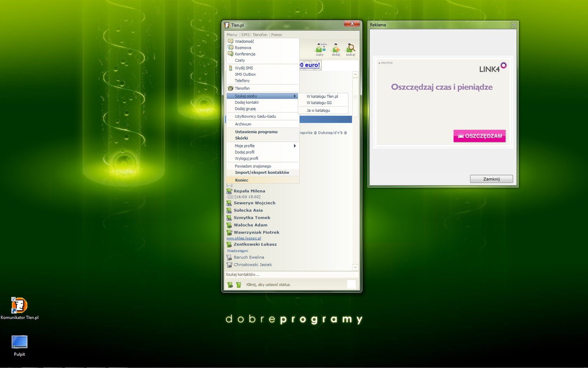This screenshot has height=368, width=588.
Task: Choose Dodaj profil from the menu
Action: coord(262,152)
